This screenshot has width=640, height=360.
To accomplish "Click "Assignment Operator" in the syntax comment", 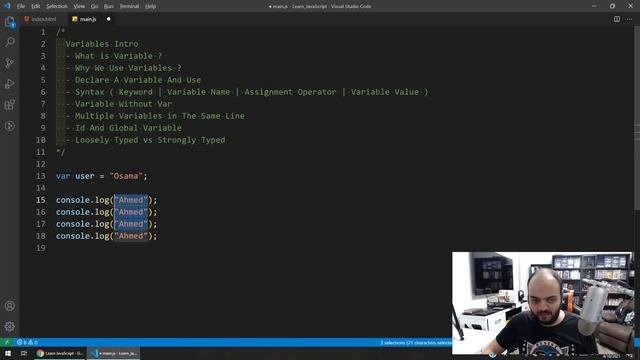I will [291, 92].
